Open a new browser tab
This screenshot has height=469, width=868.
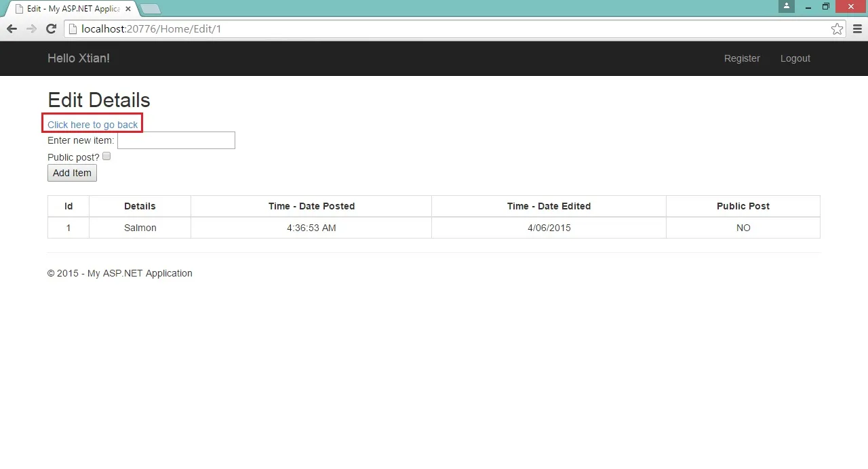(151, 9)
